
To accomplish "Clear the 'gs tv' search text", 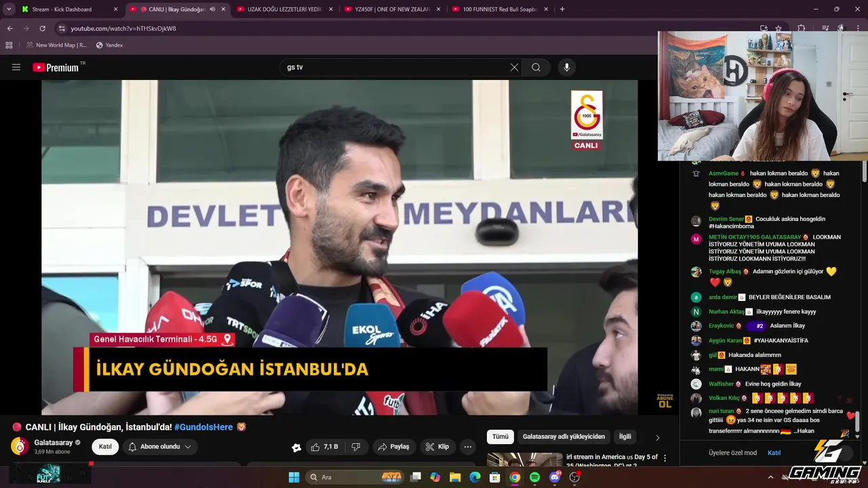I will (x=514, y=67).
